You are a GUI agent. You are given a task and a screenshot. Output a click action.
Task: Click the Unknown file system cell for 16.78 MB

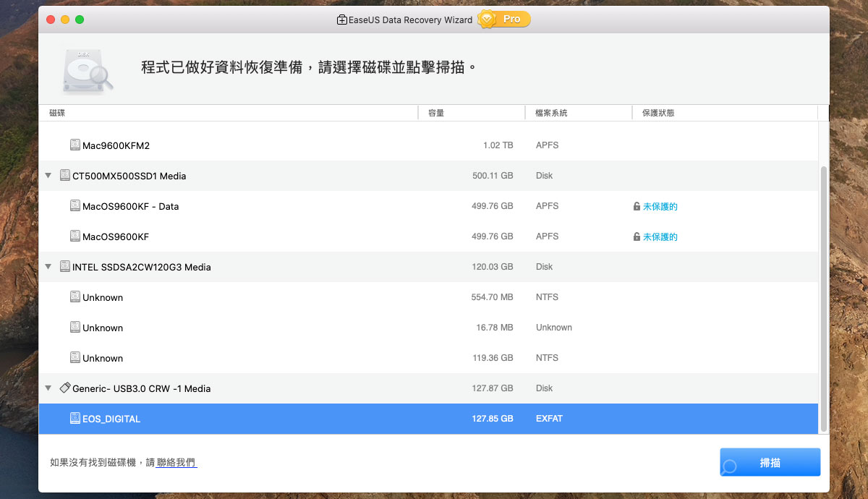[x=554, y=328]
